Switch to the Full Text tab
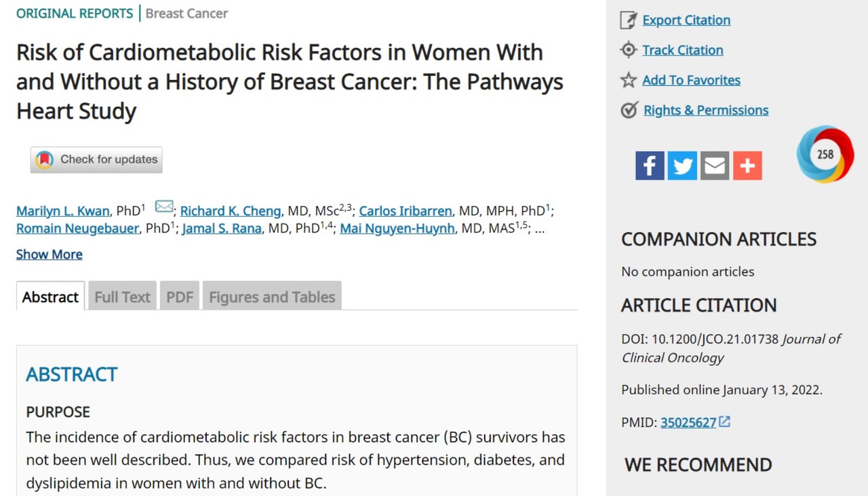The image size is (868, 496). 122,297
